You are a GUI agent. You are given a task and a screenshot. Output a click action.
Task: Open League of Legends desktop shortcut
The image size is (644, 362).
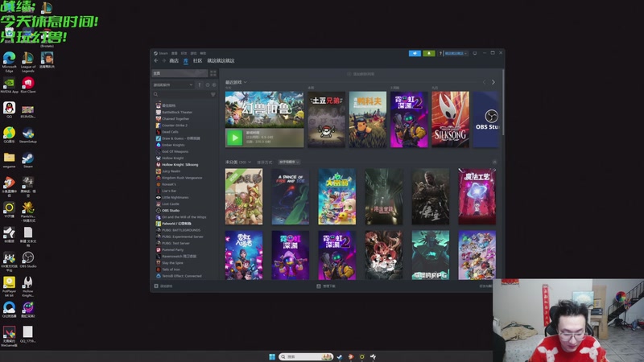click(28, 63)
